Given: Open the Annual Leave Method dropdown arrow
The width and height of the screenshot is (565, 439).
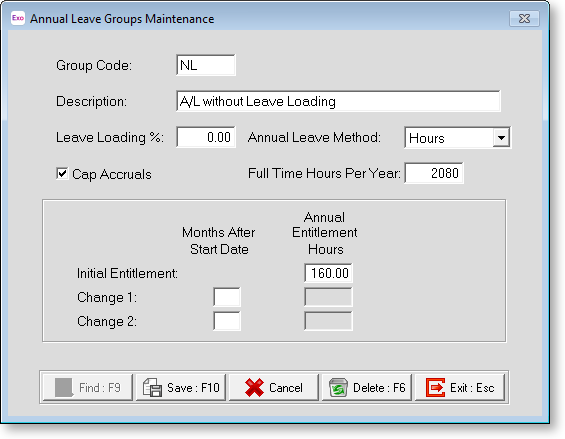Looking at the screenshot, I should tap(501, 137).
